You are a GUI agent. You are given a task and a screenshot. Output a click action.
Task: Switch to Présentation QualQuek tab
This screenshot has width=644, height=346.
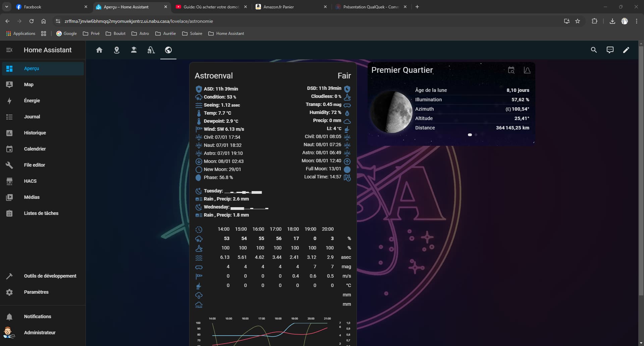pos(371,7)
